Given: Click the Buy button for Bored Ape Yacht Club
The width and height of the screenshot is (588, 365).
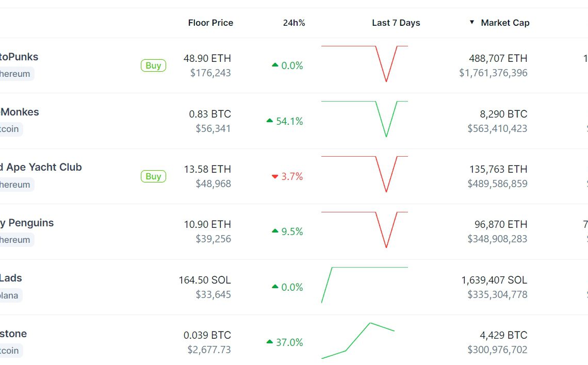Looking at the screenshot, I should tap(153, 176).
